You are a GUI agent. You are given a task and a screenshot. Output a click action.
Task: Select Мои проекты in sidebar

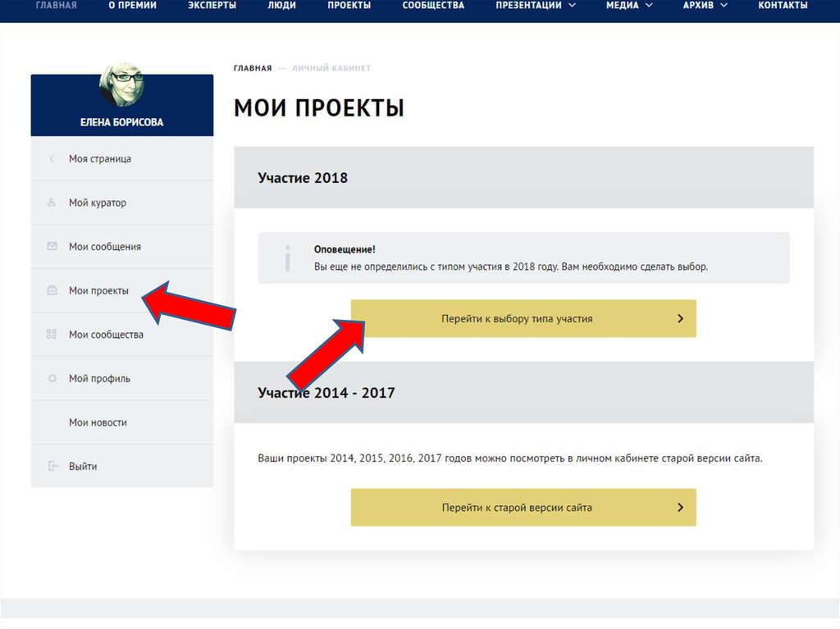point(122,290)
